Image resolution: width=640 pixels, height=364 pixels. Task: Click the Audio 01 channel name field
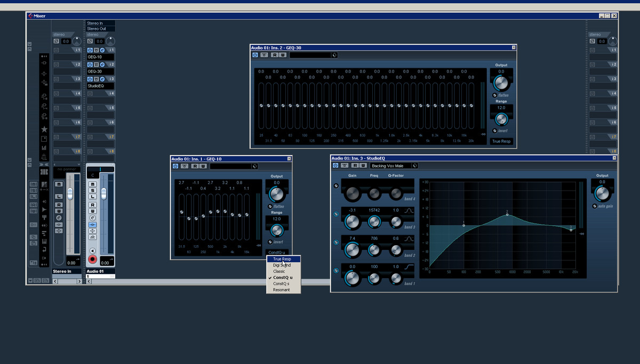click(100, 271)
